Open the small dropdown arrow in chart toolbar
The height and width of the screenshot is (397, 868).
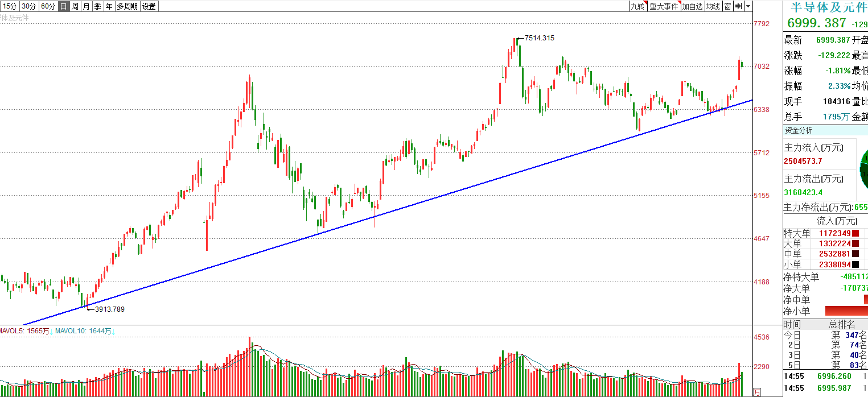tap(748, 6)
